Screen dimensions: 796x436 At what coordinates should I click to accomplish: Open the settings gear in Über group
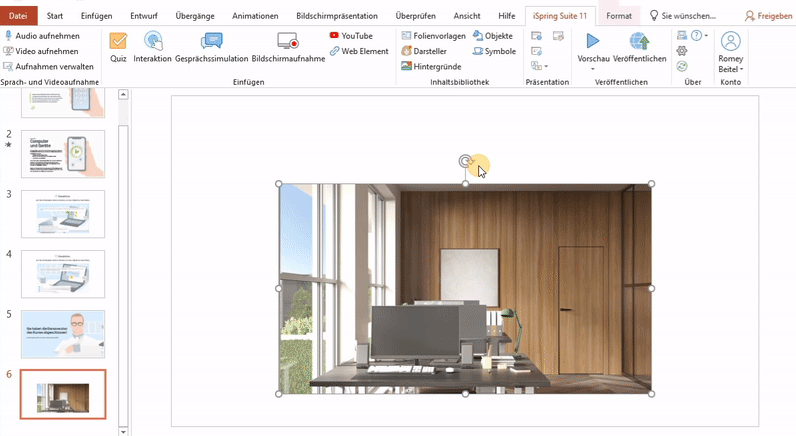[x=682, y=51]
